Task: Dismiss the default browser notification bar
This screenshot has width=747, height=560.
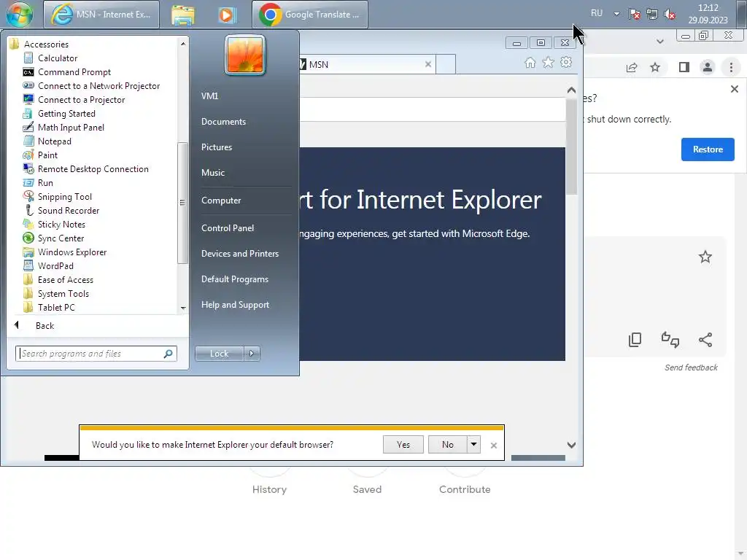Action: [x=494, y=446]
